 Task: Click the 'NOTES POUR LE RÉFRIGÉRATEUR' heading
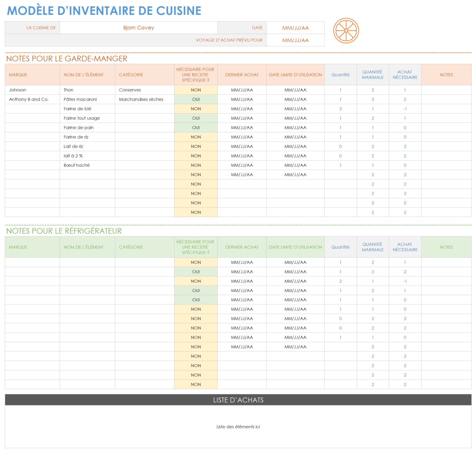click(x=64, y=231)
